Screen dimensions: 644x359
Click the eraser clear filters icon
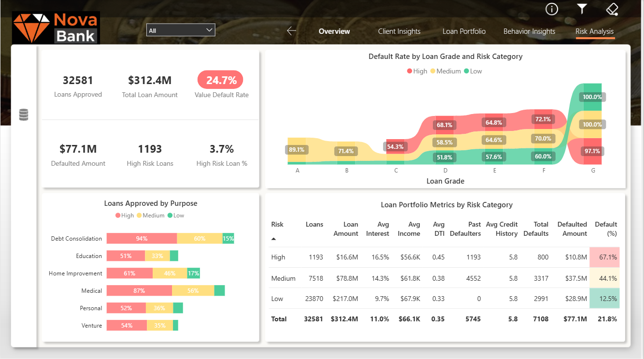pos(612,9)
